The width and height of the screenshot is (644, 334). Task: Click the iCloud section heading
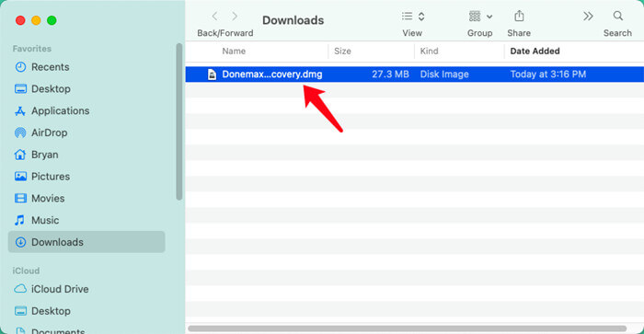click(x=26, y=271)
